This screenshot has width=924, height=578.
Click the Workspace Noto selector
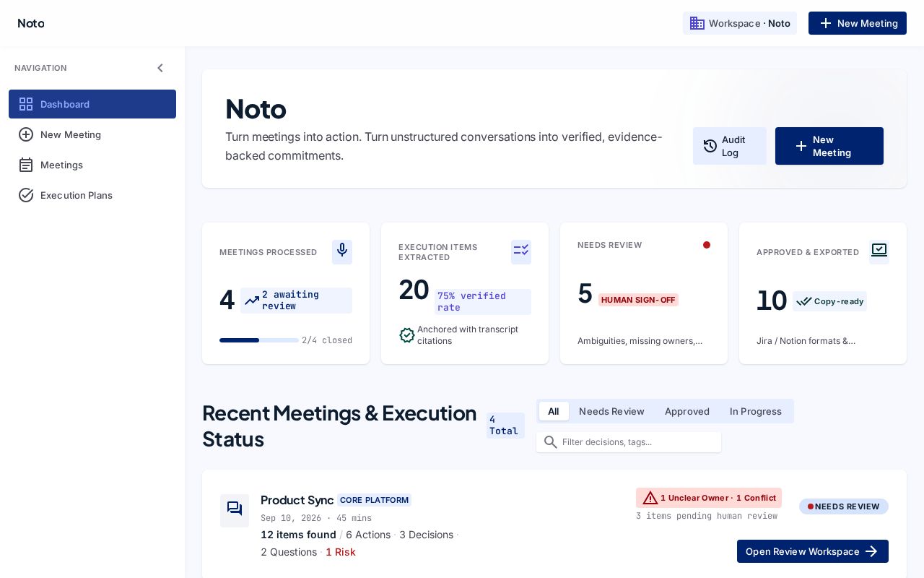pyautogui.click(x=740, y=23)
